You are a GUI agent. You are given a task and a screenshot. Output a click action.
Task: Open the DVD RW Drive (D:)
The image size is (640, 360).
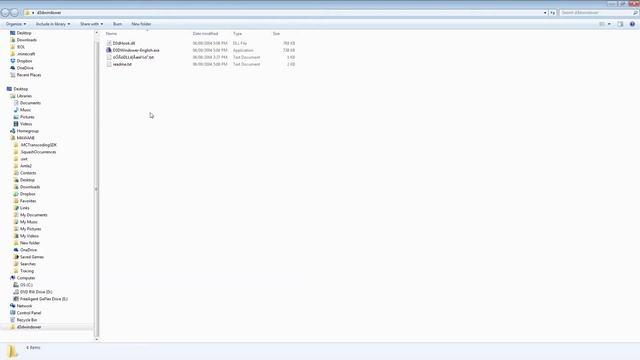36,292
